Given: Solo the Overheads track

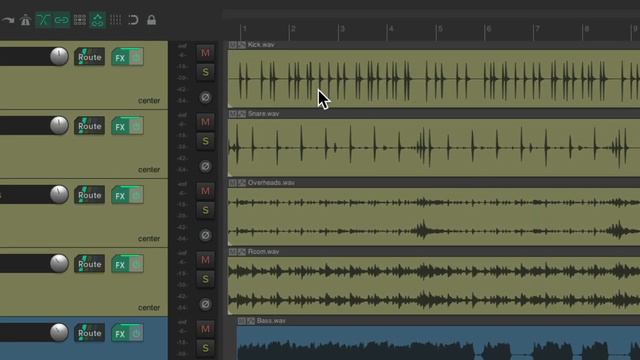Looking at the screenshot, I should (205, 210).
